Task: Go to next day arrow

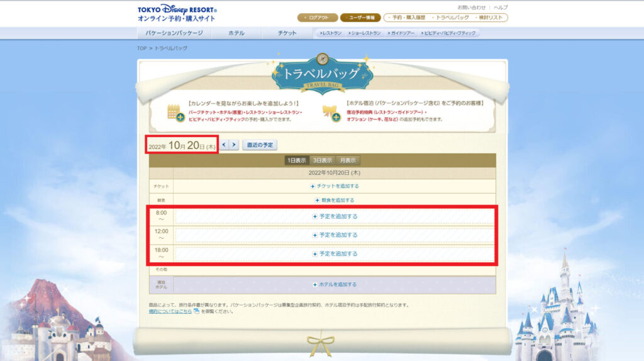Action: 234,145
